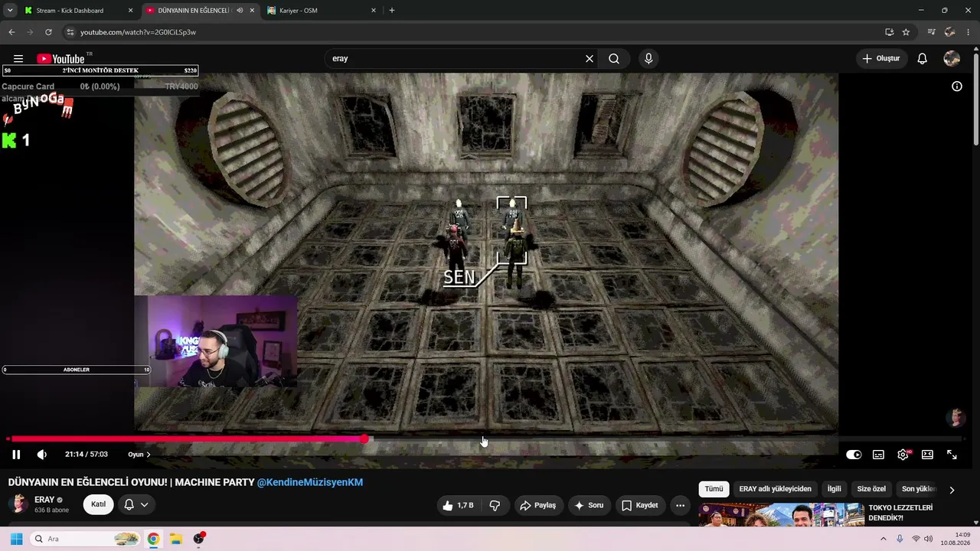Screen dimensions: 980x551
Task: Open the Oluştur create menu
Action: [x=880, y=58]
